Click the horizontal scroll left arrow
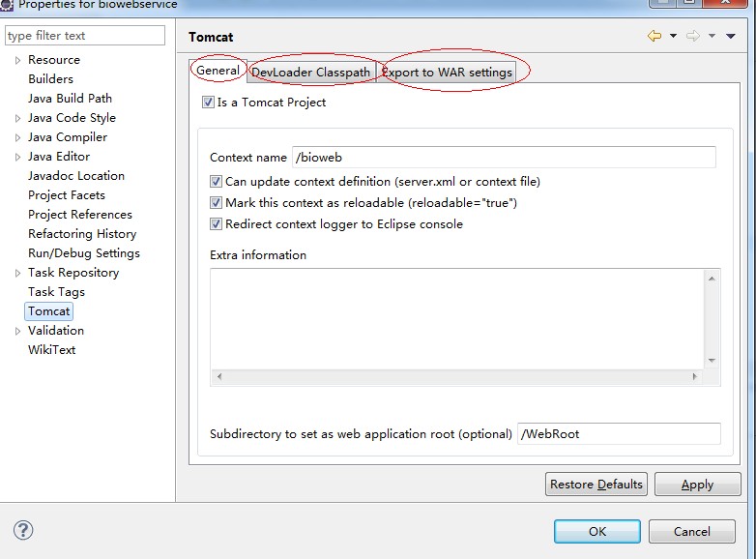This screenshot has width=756, height=559. (x=219, y=376)
